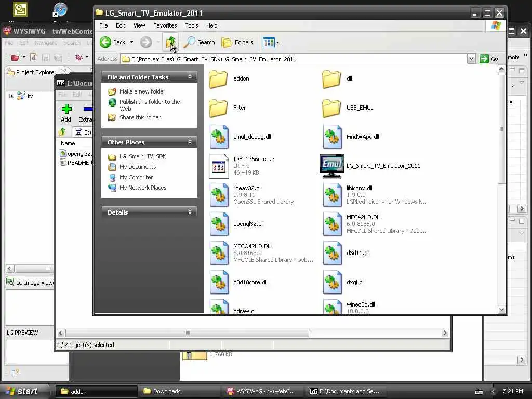
Task: Toggle the Folders pane button
Action: pos(237,42)
